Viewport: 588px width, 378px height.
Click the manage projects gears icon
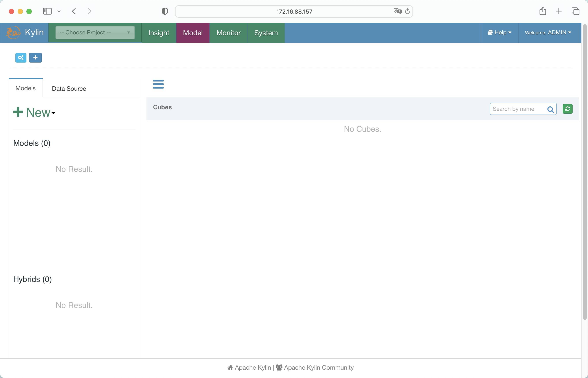pos(21,58)
